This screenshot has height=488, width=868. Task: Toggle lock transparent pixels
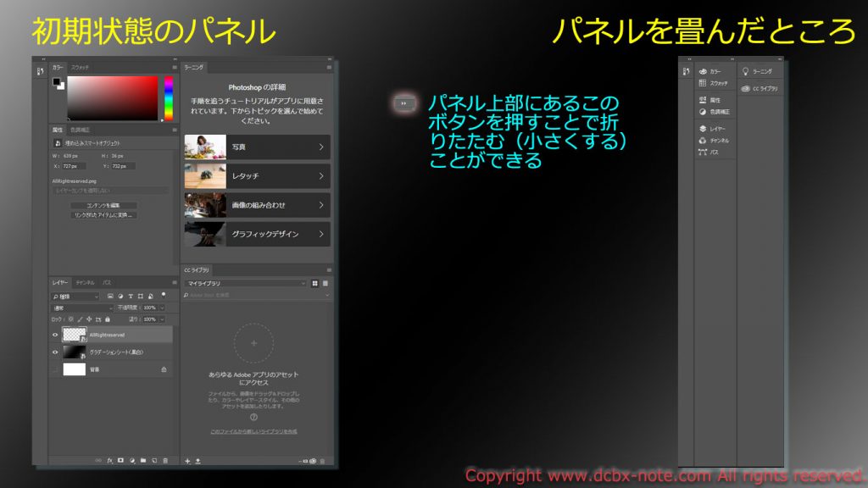(70, 319)
